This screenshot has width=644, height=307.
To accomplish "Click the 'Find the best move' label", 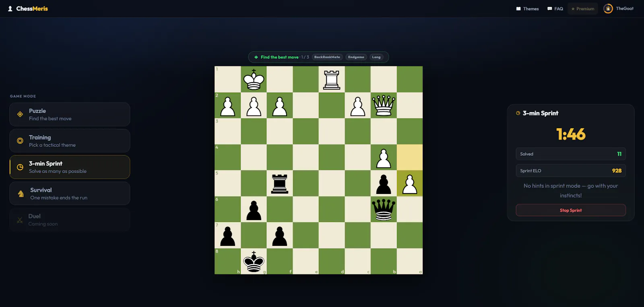I will (280, 57).
